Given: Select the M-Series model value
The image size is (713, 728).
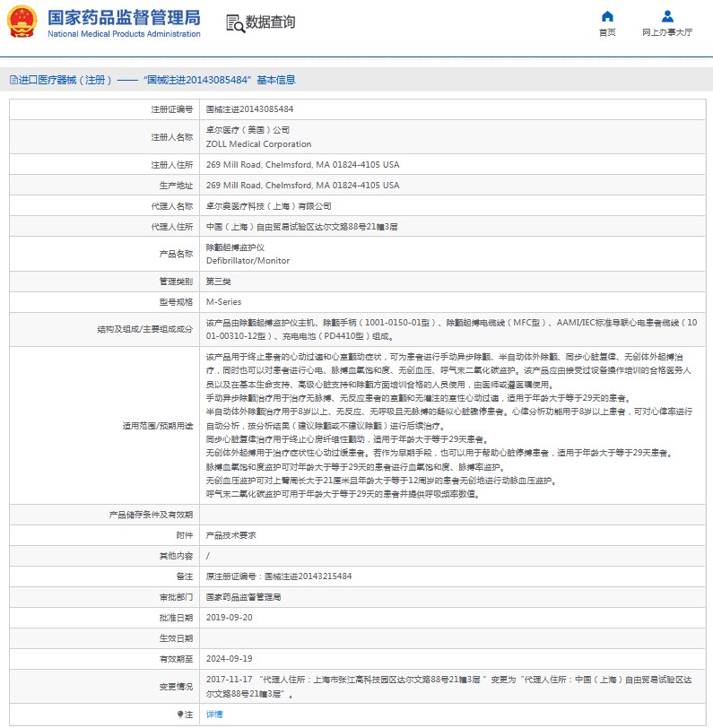Looking at the screenshot, I should 224,302.
